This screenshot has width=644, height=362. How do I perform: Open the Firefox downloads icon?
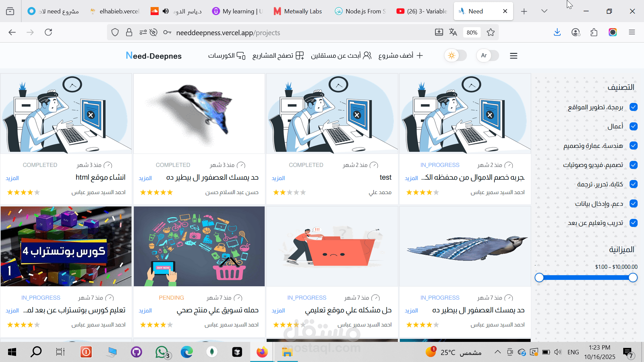click(x=557, y=32)
